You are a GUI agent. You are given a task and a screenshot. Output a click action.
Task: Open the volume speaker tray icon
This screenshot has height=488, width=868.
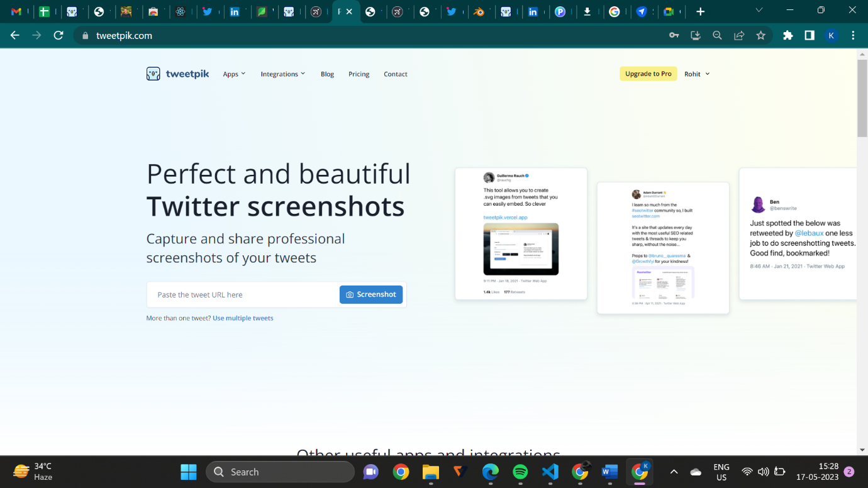pos(764,472)
